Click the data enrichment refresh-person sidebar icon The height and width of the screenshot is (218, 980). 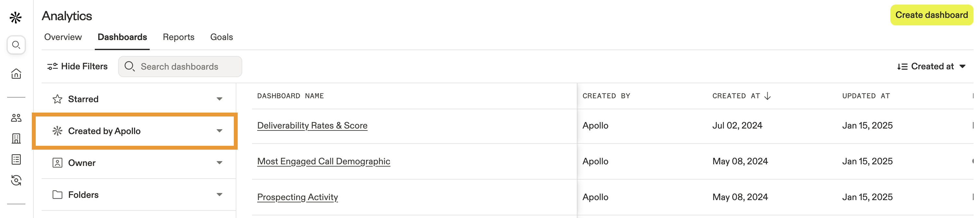tap(16, 180)
